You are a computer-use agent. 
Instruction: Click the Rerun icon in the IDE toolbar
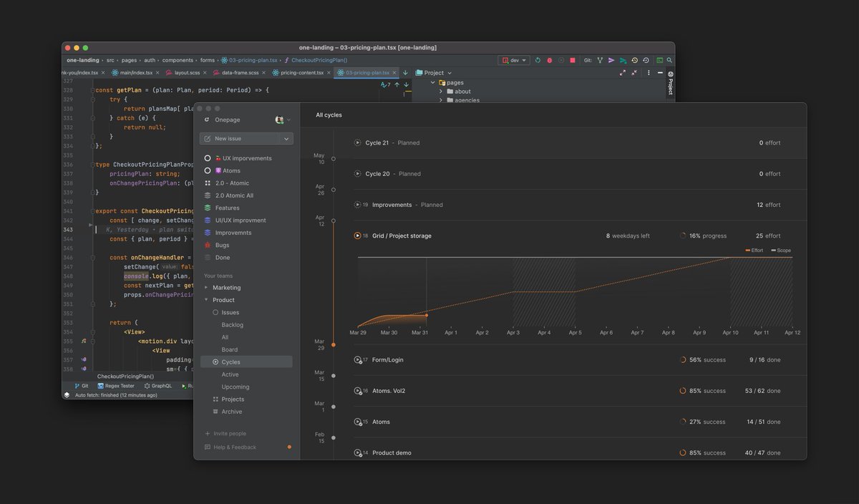click(538, 61)
